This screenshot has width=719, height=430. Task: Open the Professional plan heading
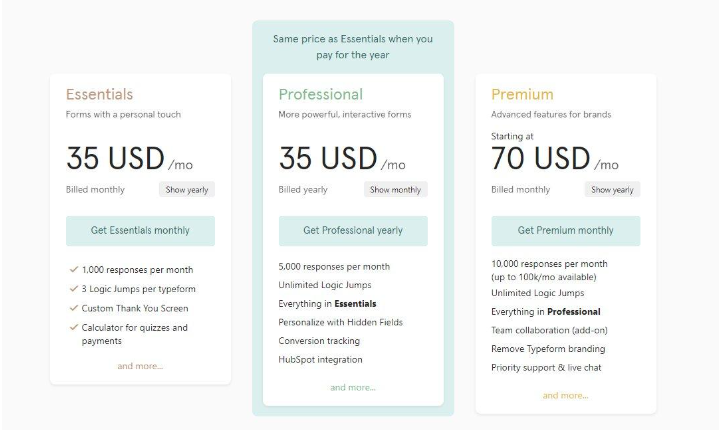coord(321,94)
